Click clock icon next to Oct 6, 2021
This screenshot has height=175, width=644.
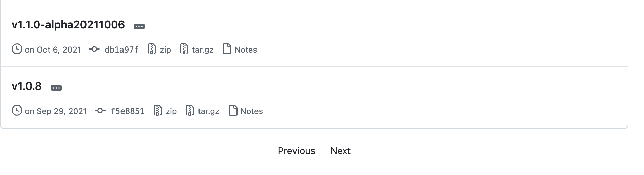(17, 49)
